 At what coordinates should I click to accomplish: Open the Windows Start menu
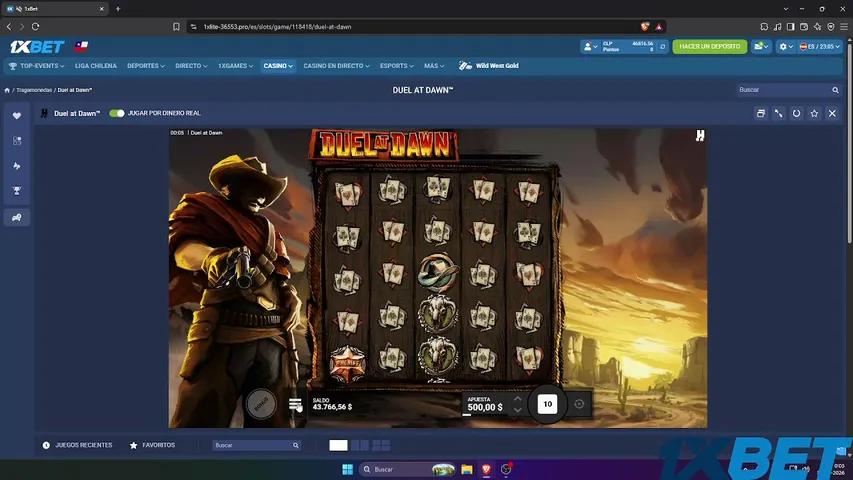[x=348, y=469]
